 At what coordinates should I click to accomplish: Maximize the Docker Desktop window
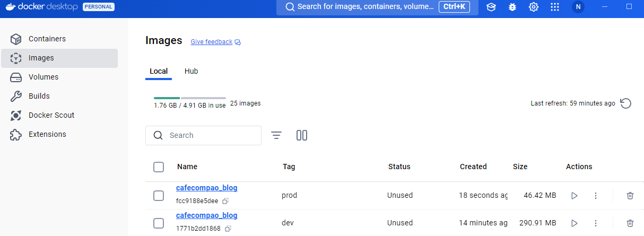(x=629, y=7)
